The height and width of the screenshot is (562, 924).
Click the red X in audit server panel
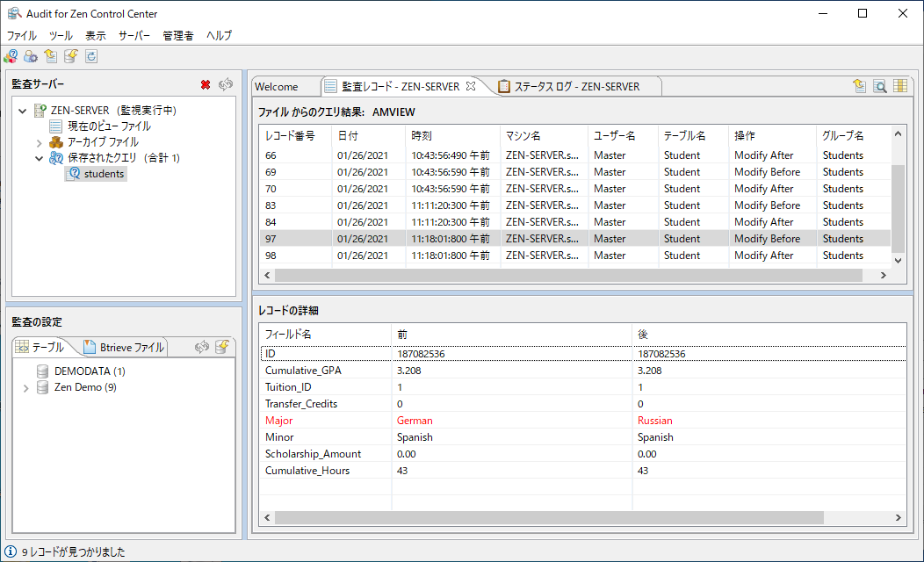pyautogui.click(x=206, y=84)
